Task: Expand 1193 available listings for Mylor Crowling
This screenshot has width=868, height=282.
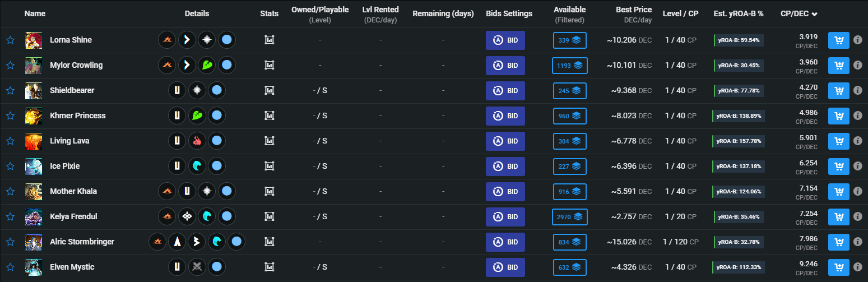Action: [570, 66]
